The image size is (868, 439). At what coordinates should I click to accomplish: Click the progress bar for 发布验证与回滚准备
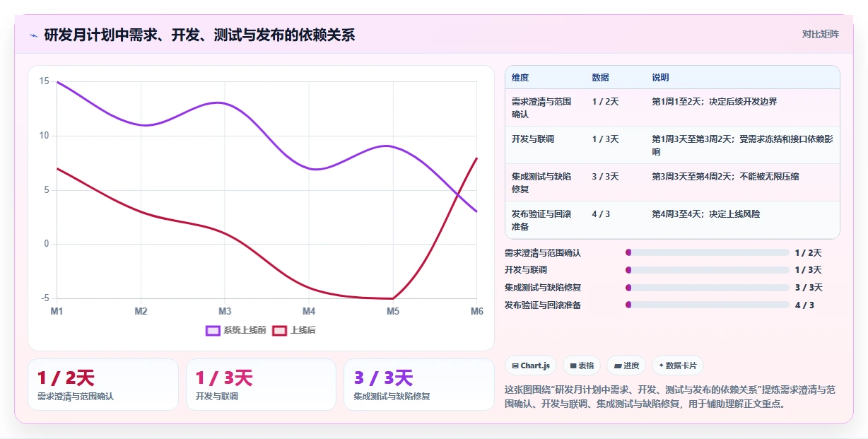[x=707, y=305]
